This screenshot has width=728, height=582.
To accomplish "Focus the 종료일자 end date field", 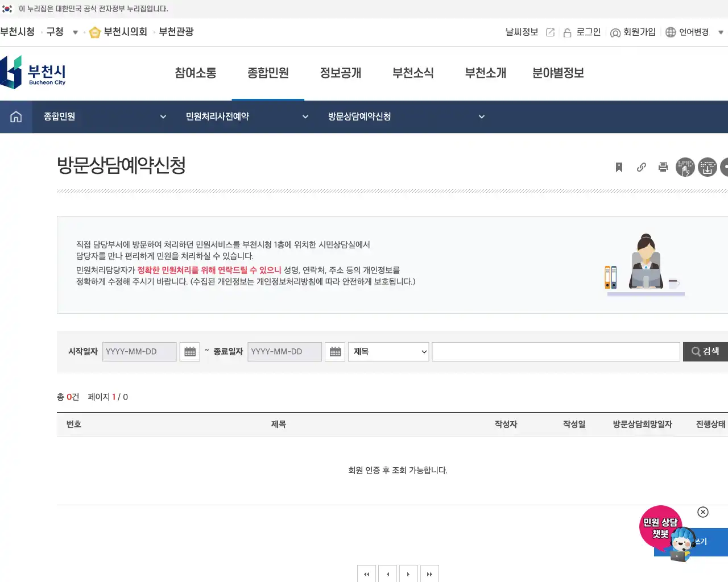I will coord(285,352).
